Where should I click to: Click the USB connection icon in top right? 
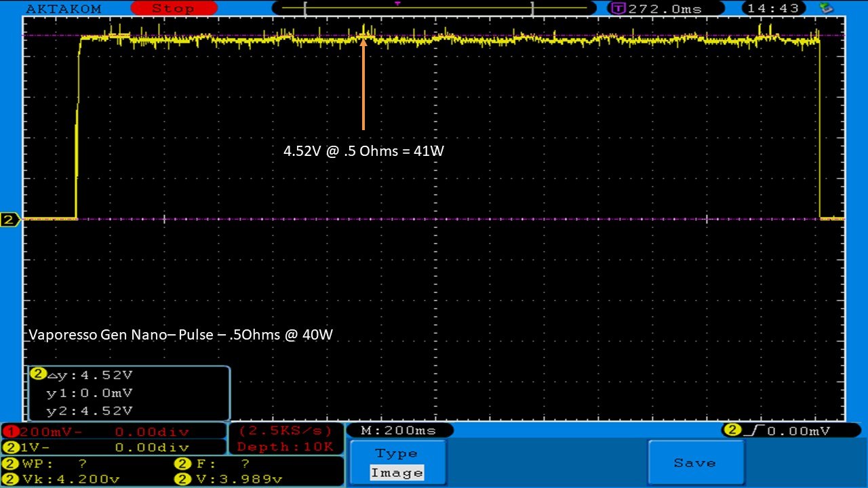826,8
